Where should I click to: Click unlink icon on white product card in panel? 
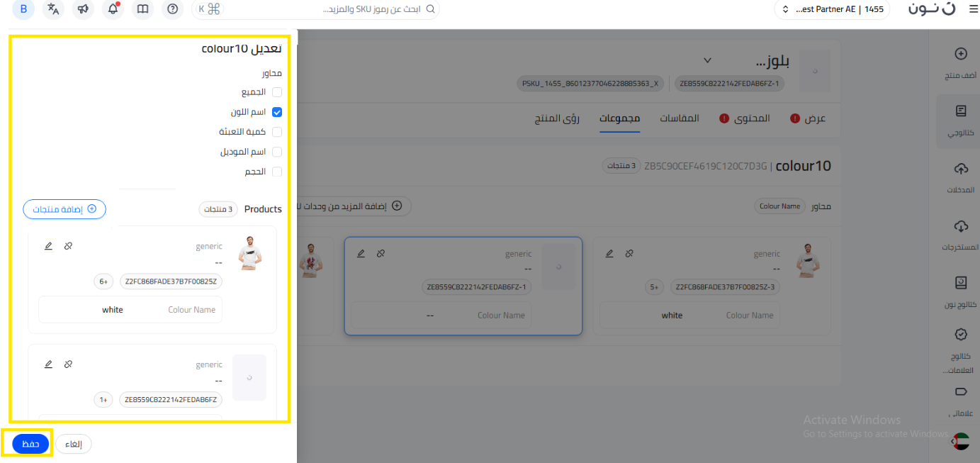[68, 246]
